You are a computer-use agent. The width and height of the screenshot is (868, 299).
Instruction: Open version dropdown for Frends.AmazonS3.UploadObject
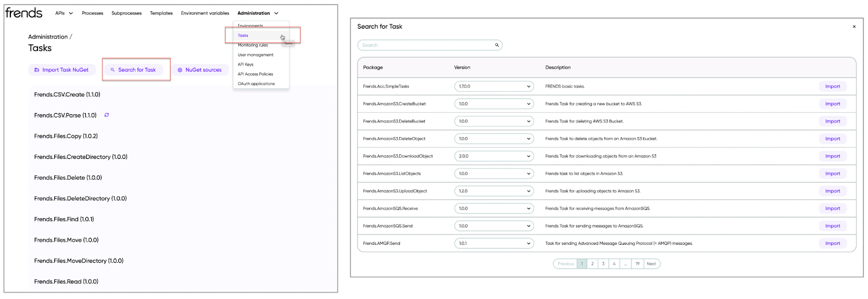[494, 191]
